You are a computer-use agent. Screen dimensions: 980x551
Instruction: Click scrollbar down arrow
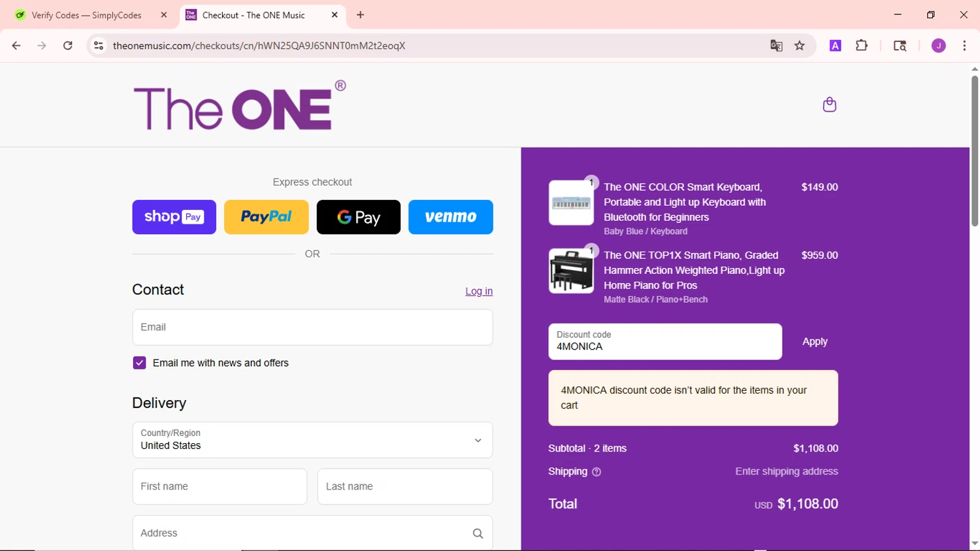tap(974, 543)
